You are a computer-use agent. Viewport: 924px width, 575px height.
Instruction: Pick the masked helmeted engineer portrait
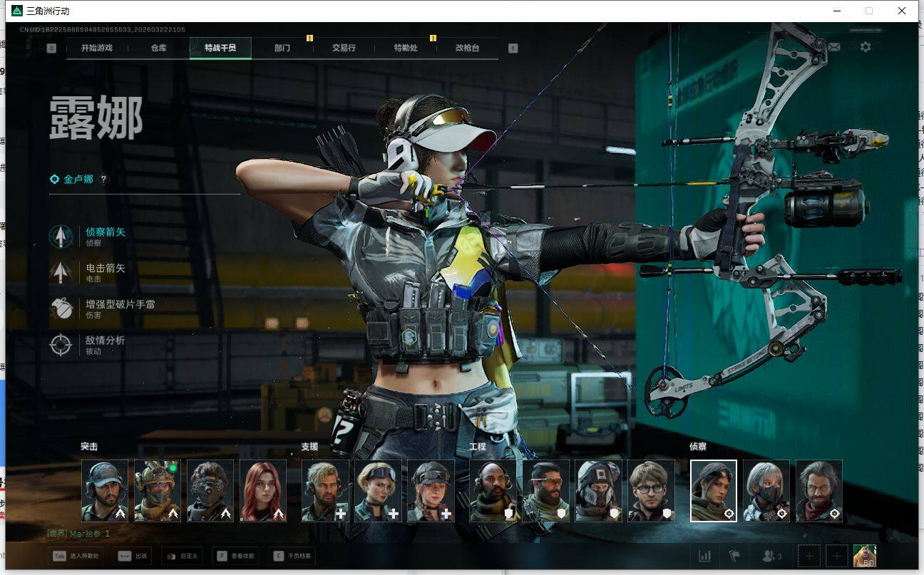pyautogui.click(x=598, y=491)
